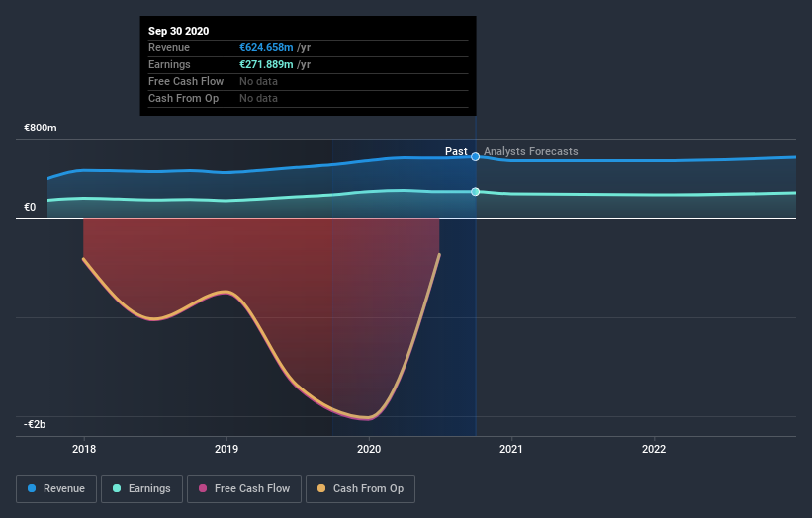Click the €624.658m revenue value
This screenshot has height=518, width=812.
pyautogui.click(x=266, y=47)
